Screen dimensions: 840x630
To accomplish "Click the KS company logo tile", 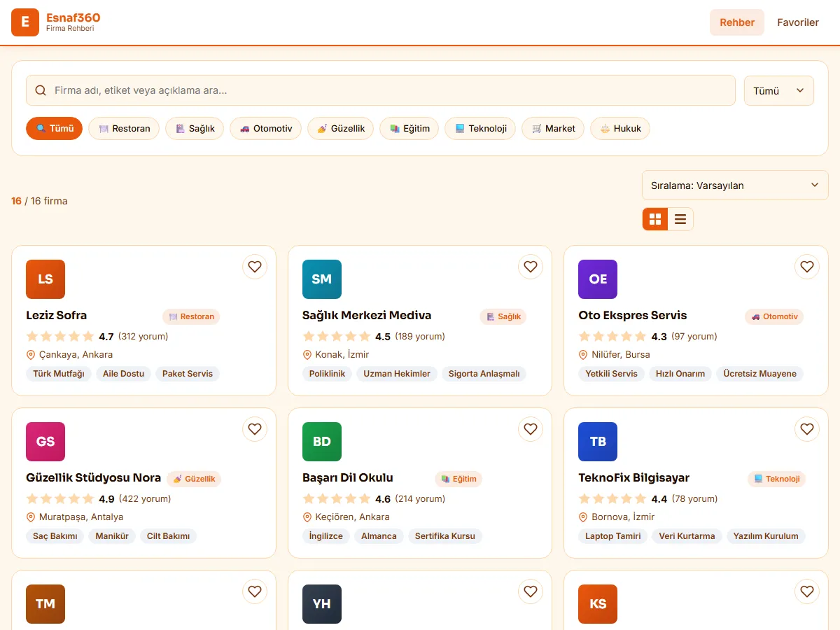I will click(x=598, y=604).
